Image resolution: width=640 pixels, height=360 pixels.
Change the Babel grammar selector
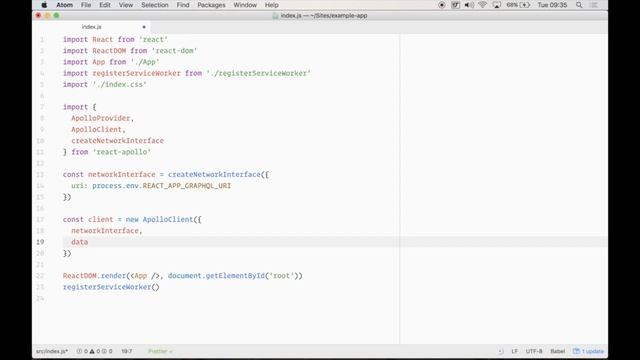tap(558, 351)
